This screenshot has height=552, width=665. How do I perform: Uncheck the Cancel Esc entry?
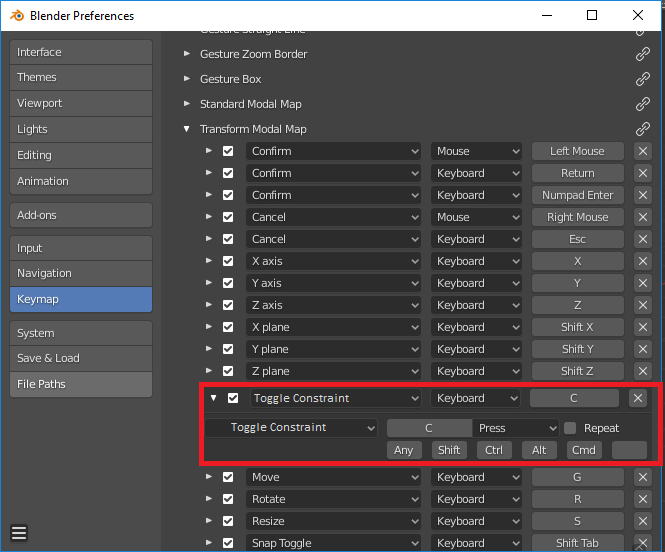pos(228,239)
